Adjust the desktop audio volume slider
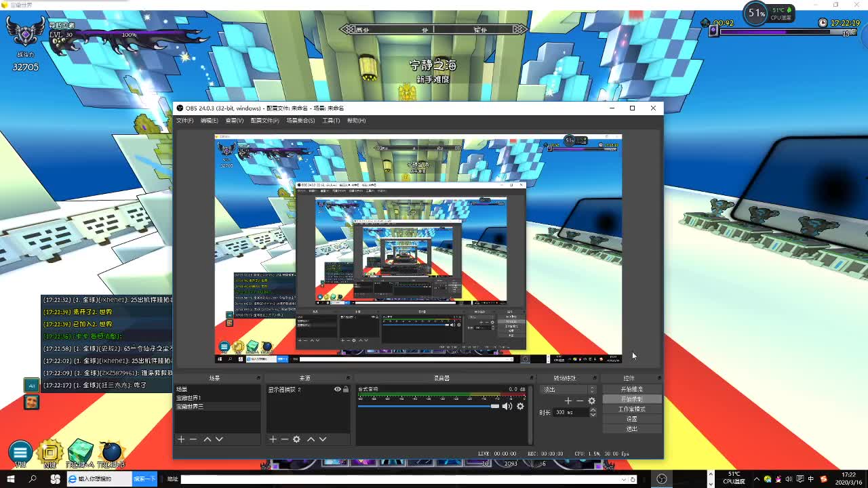The width and height of the screenshot is (868, 488). pyautogui.click(x=429, y=406)
